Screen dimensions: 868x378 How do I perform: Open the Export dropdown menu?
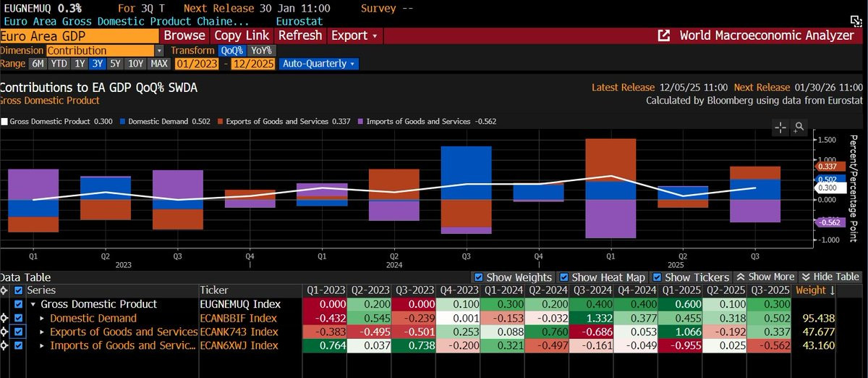click(354, 35)
